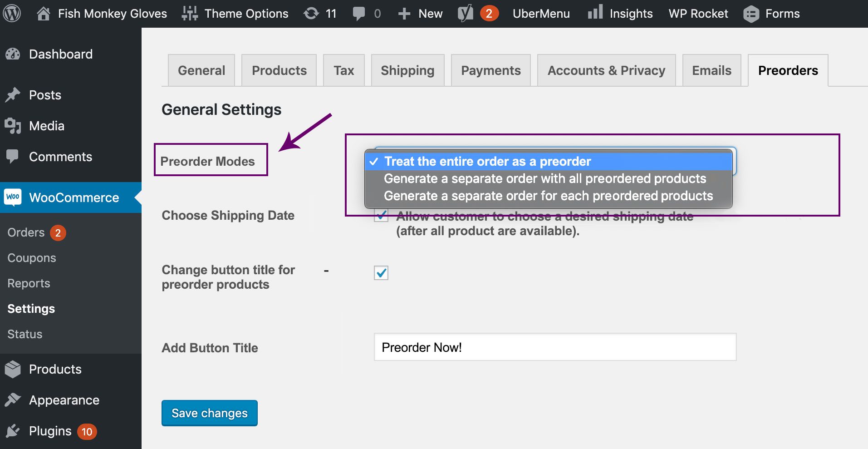Select Treat the entire order as a preorder

[x=487, y=161]
